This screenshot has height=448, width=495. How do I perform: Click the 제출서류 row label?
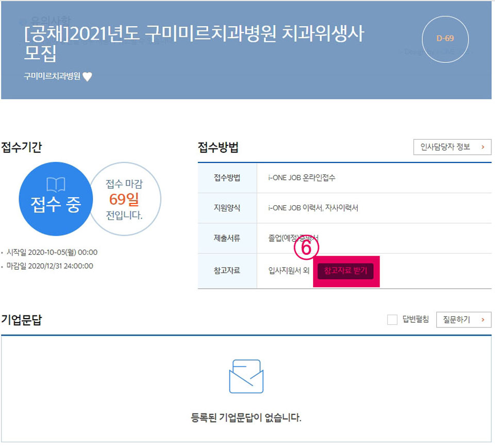tap(227, 238)
